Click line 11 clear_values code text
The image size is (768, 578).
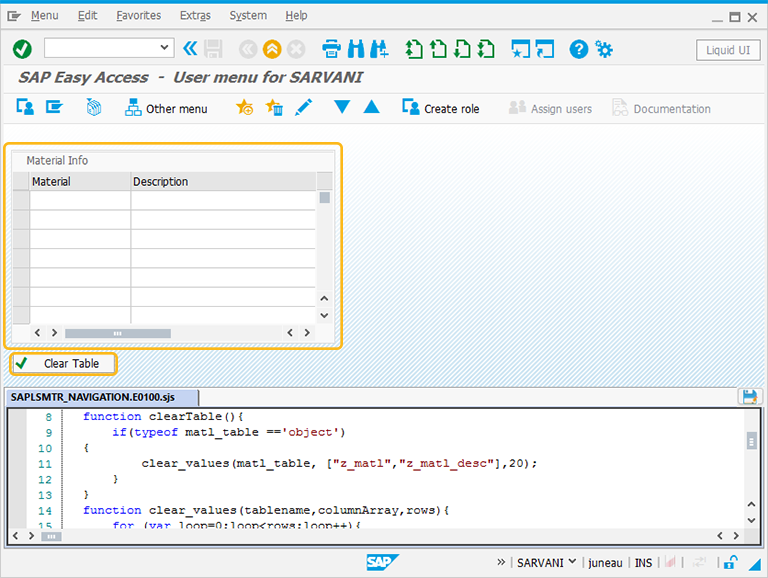coord(339,463)
